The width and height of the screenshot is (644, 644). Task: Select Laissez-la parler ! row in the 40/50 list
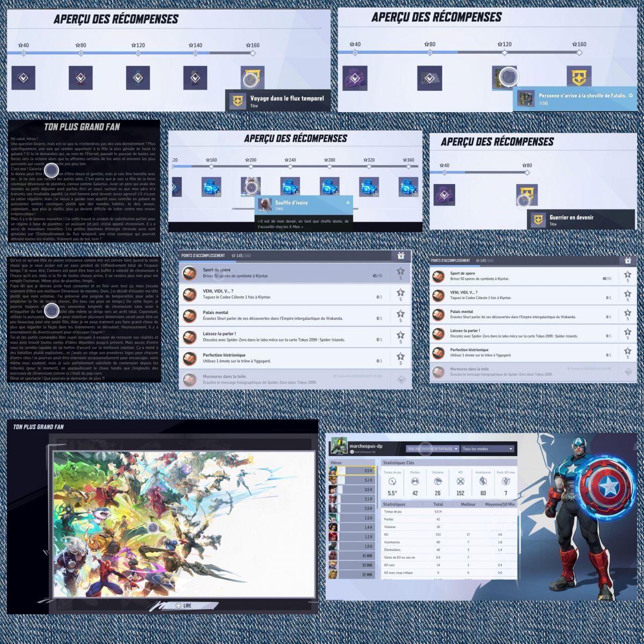pyautogui.click(x=532, y=334)
